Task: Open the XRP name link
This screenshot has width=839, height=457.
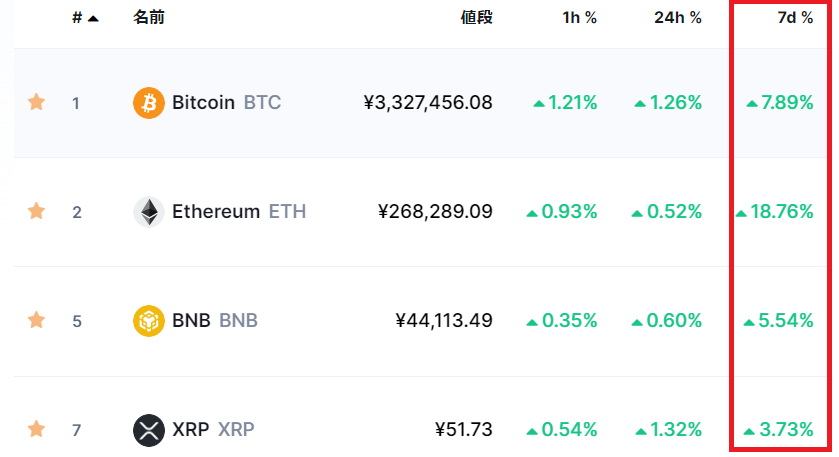Action: click(213, 430)
